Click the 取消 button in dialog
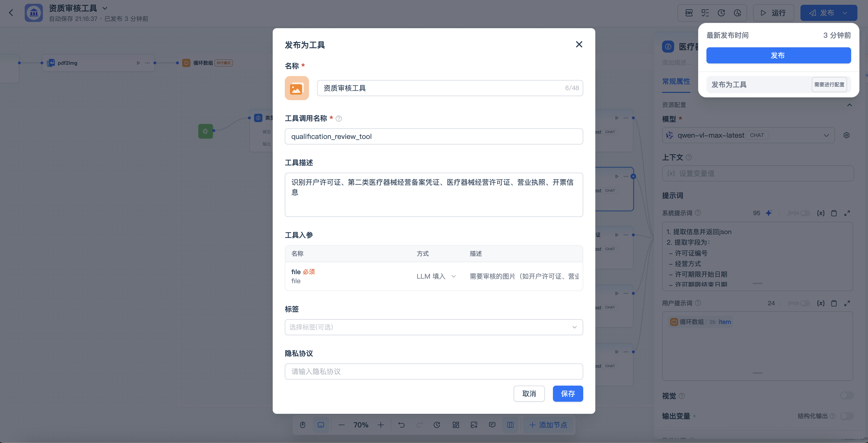The image size is (868, 443). [x=529, y=393]
